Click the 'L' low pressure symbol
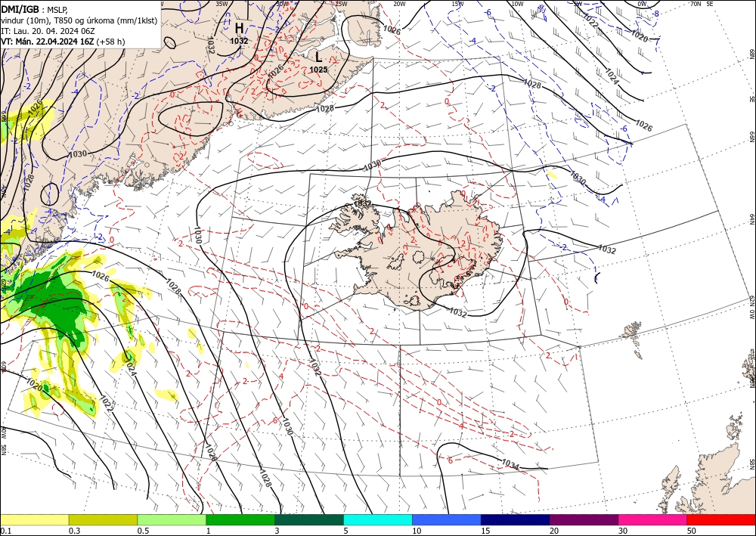The image size is (756, 536). 319,57
